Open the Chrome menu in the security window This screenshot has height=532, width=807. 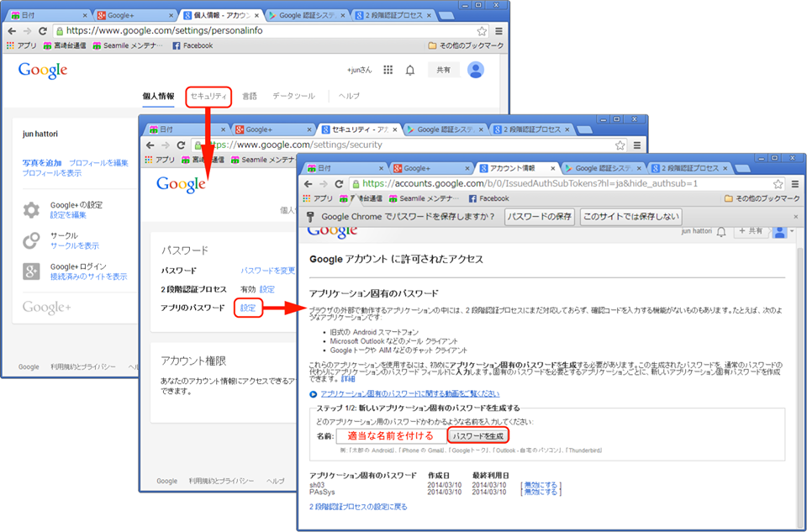click(x=637, y=145)
